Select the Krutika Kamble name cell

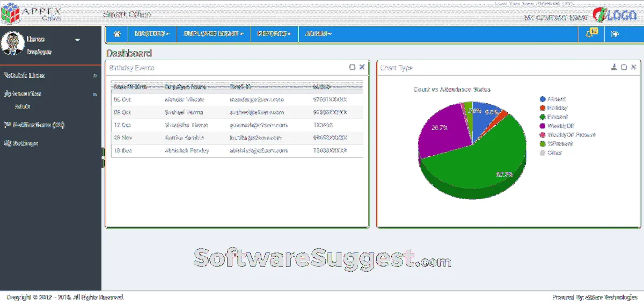coord(184,138)
